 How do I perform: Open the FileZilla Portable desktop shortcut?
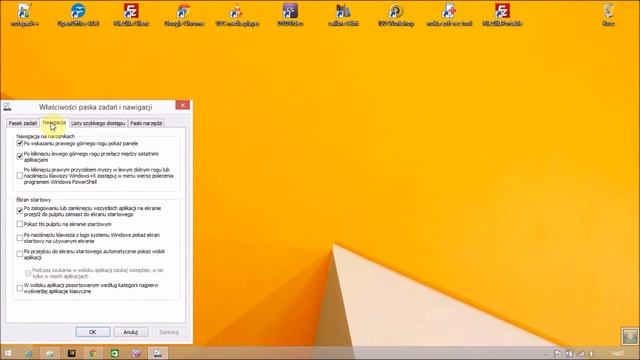click(502, 15)
